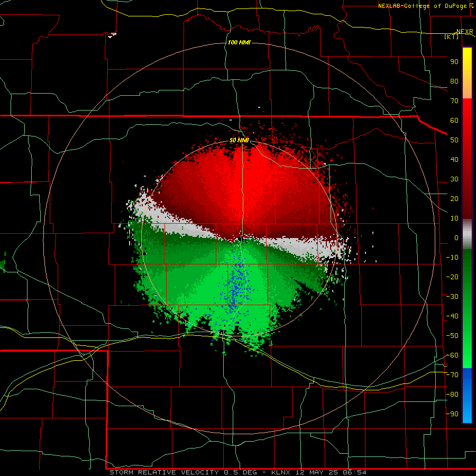Click the gray zero-velocity segment of the color bar

467,234
